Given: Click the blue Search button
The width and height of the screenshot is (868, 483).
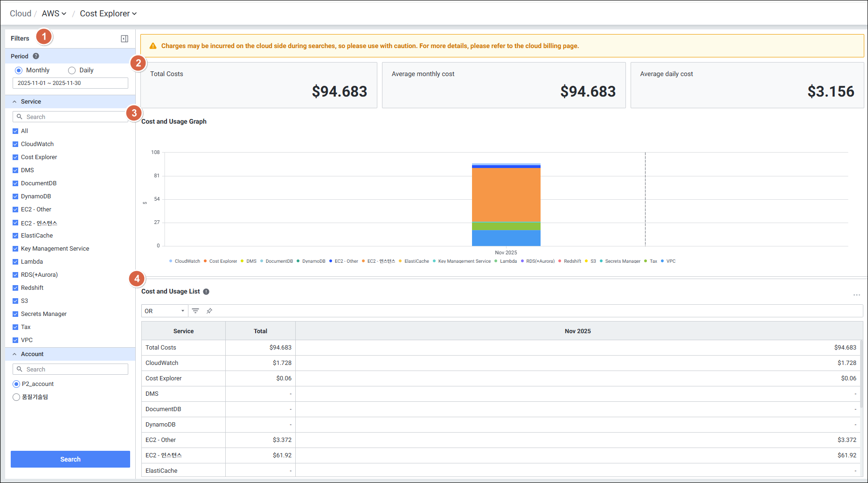Looking at the screenshot, I should [70, 459].
